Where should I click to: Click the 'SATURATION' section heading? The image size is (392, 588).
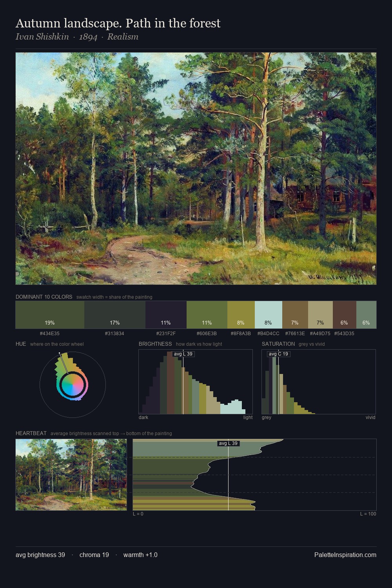[x=278, y=344]
